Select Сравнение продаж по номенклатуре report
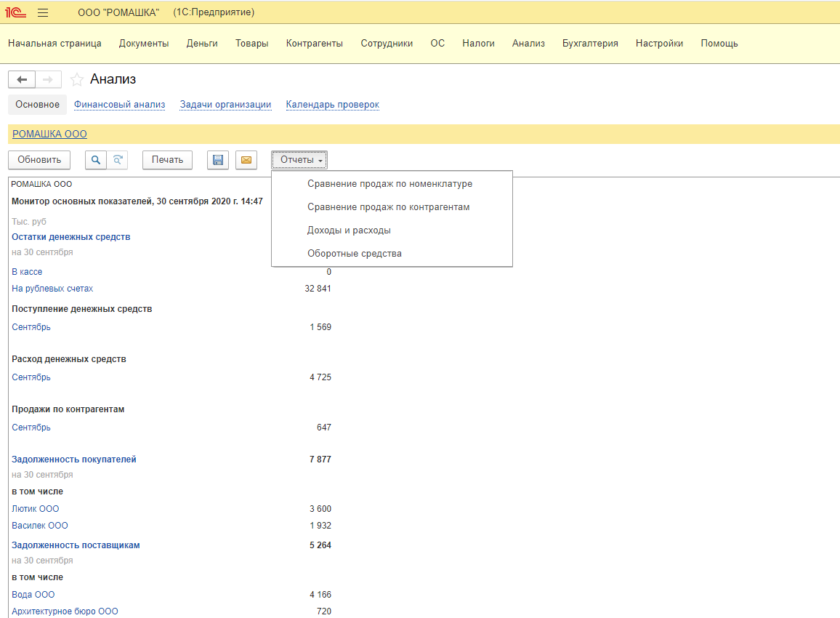The height and width of the screenshot is (618, 840). 389,184
